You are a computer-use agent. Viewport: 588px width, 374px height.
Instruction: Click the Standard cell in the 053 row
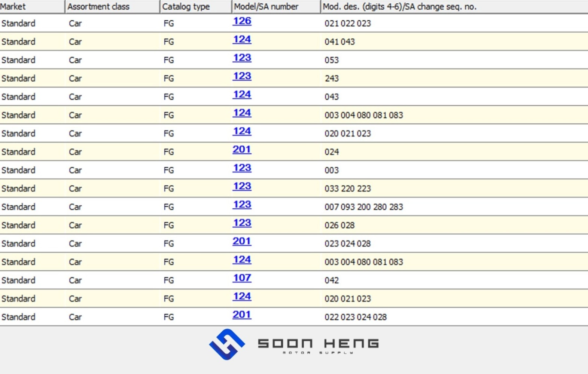[x=18, y=60]
